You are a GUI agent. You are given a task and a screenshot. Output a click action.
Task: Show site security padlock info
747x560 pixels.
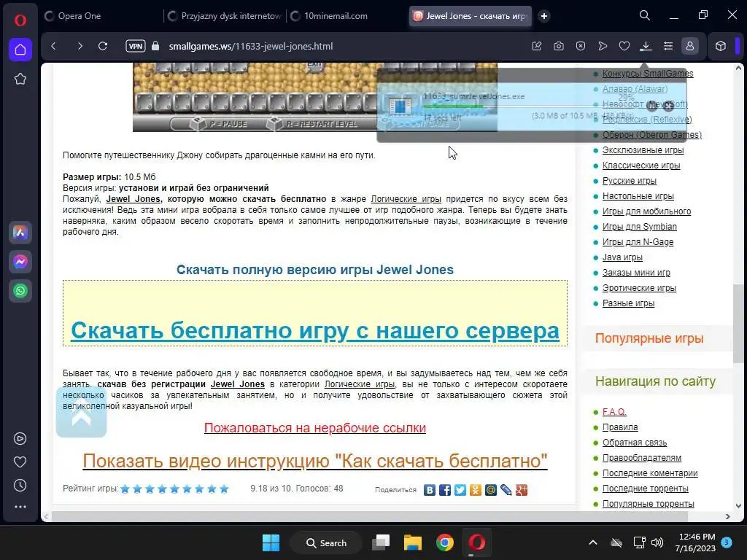155,46
